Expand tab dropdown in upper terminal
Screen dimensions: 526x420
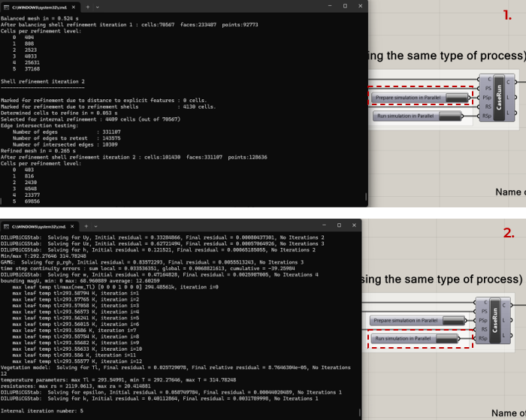pos(97,7)
